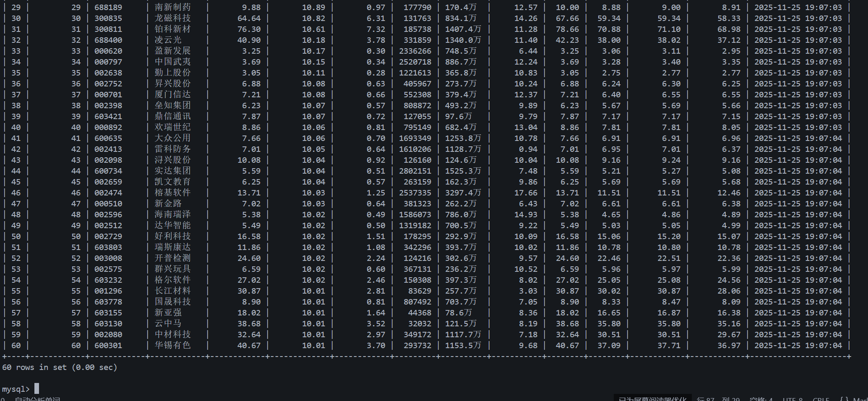
Task: Click the '60 rows in set' result line
Action: [60, 367]
